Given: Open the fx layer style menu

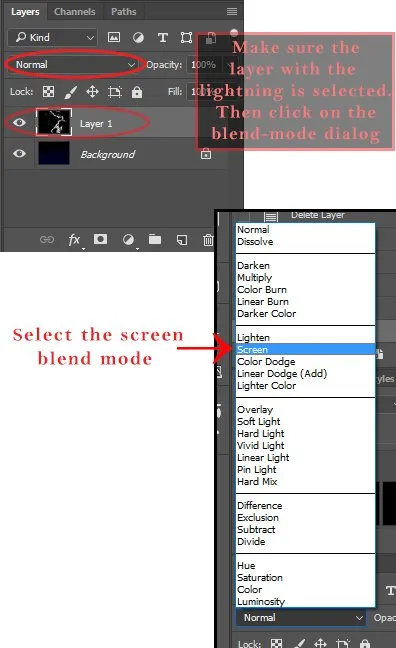Looking at the screenshot, I should pyautogui.click(x=74, y=239).
